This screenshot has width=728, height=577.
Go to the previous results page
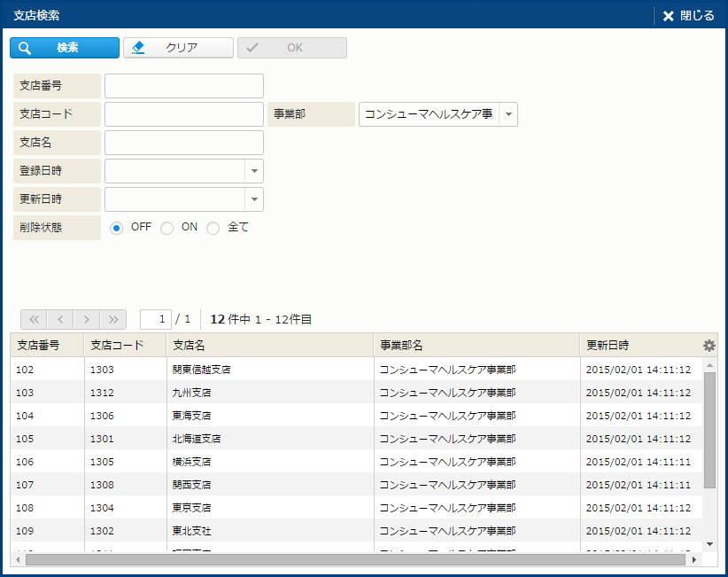point(59,319)
